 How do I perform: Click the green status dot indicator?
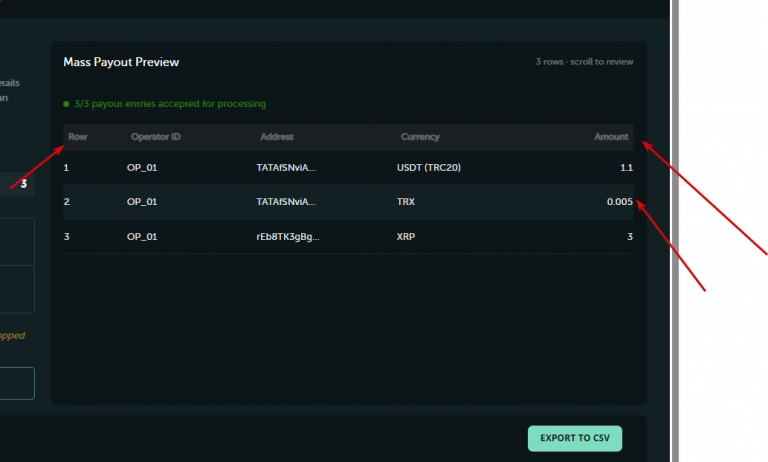coord(66,104)
